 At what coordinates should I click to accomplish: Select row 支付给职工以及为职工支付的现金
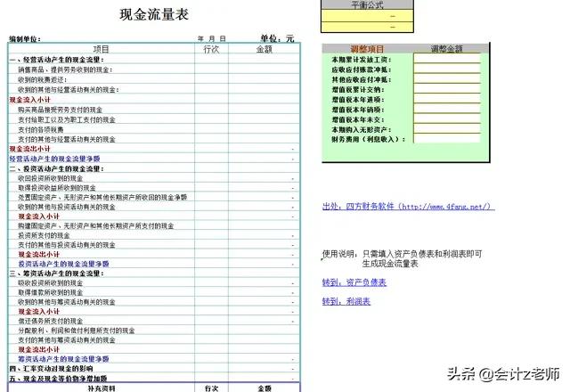pyautogui.click(x=154, y=119)
